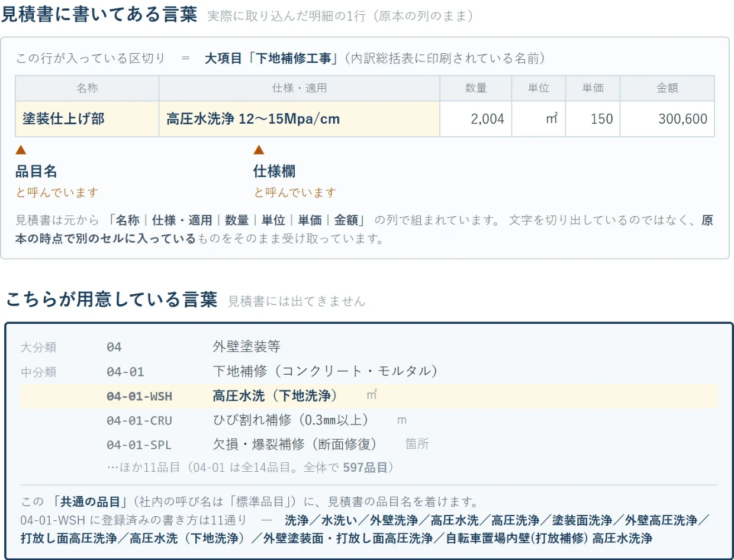Click the 数量 column header

[x=476, y=88]
